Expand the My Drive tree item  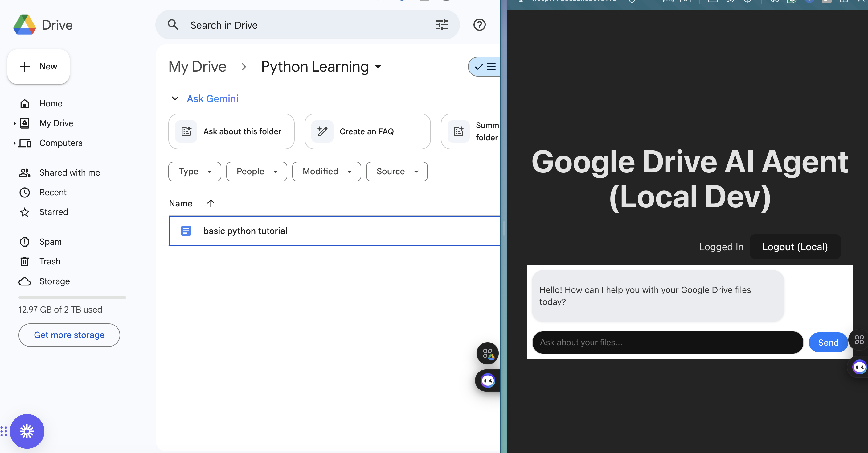point(14,123)
